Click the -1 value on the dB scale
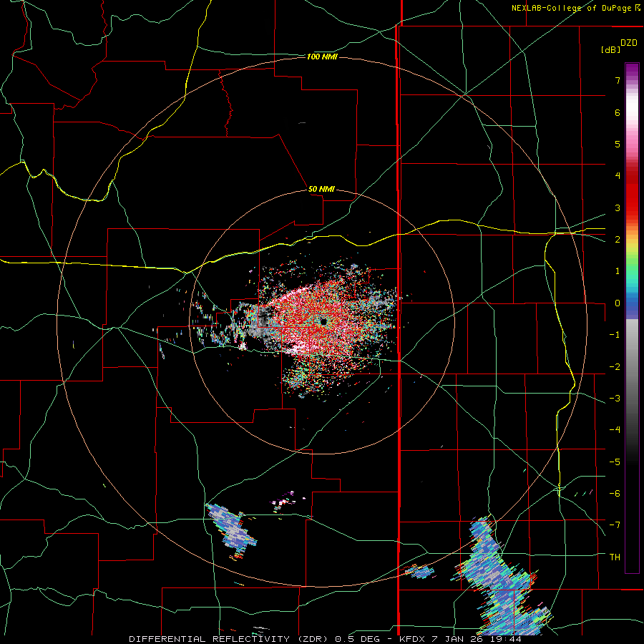Image resolution: width=644 pixels, height=644 pixels. tap(615, 335)
